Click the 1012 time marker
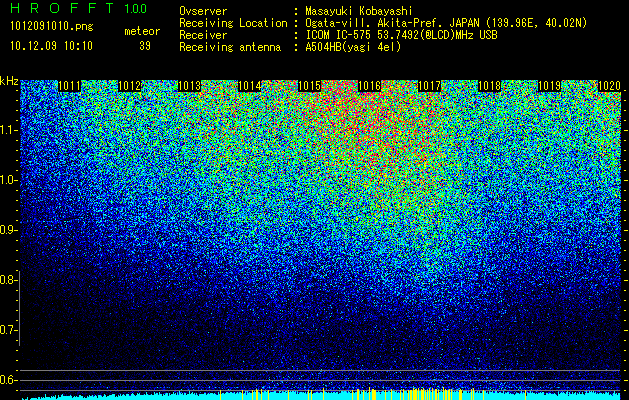The width and height of the screenshot is (629, 400). (x=130, y=86)
